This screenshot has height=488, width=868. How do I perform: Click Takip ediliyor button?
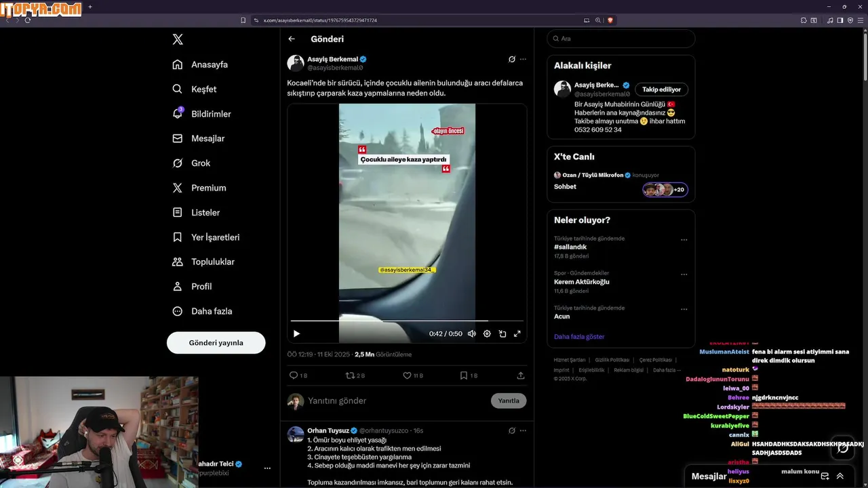[x=662, y=89]
